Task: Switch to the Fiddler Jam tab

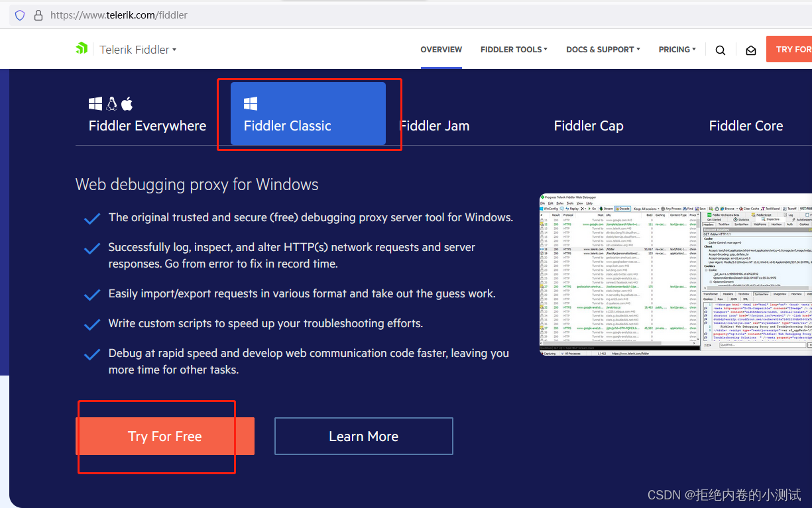Action: [x=435, y=125]
